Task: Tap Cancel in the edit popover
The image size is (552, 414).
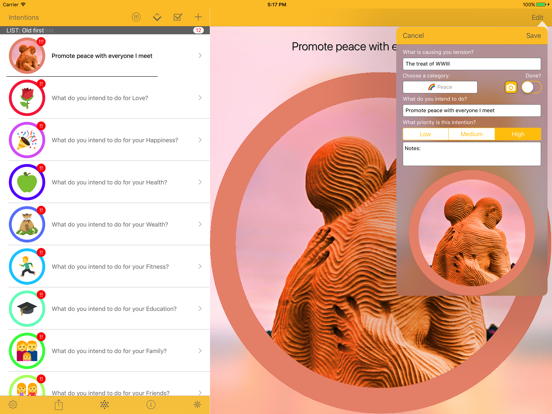Action: point(413,36)
